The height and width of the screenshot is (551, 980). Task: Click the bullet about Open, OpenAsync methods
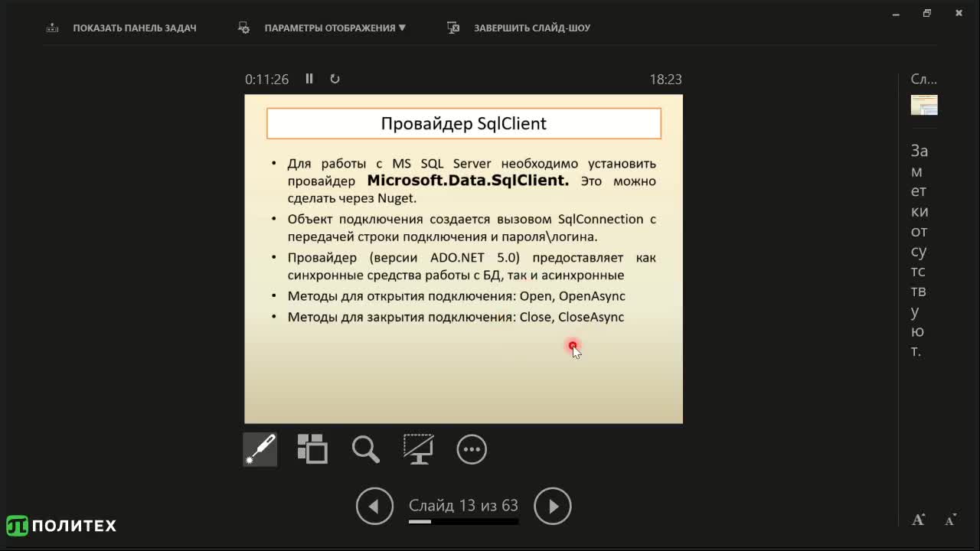tap(456, 296)
